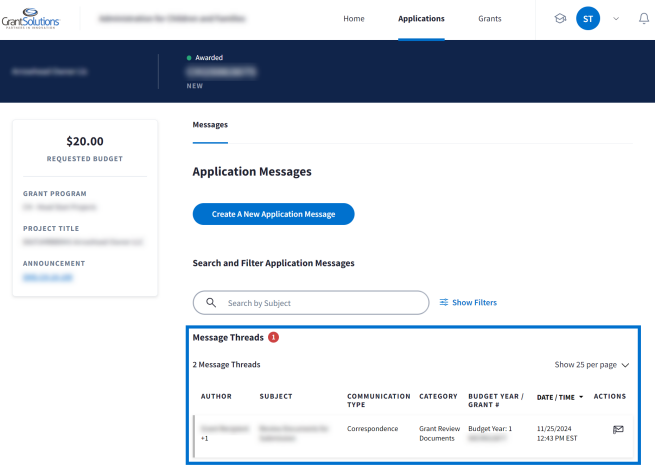Open the Show 25 per page dropdown

[x=591, y=365]
